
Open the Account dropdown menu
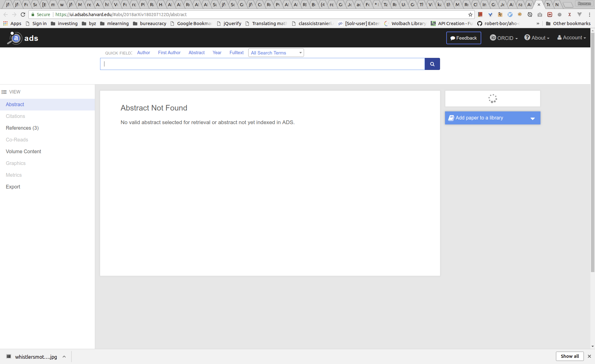(571, 38)
